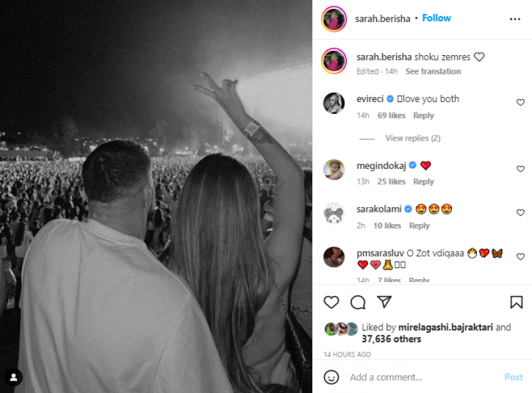Click the Post comment button
The height and width of the screenshot is (393, 532).
(x=513, y=377)
